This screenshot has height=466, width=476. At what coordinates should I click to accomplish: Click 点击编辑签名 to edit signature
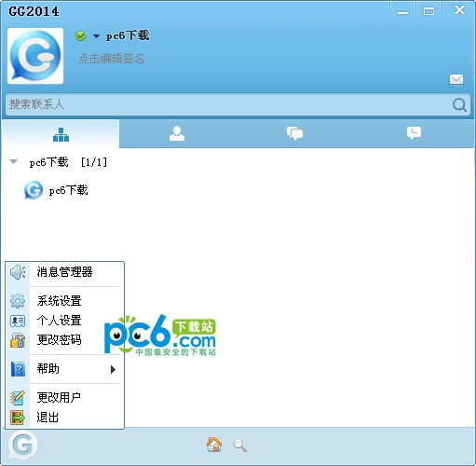[x=112, y=59]
